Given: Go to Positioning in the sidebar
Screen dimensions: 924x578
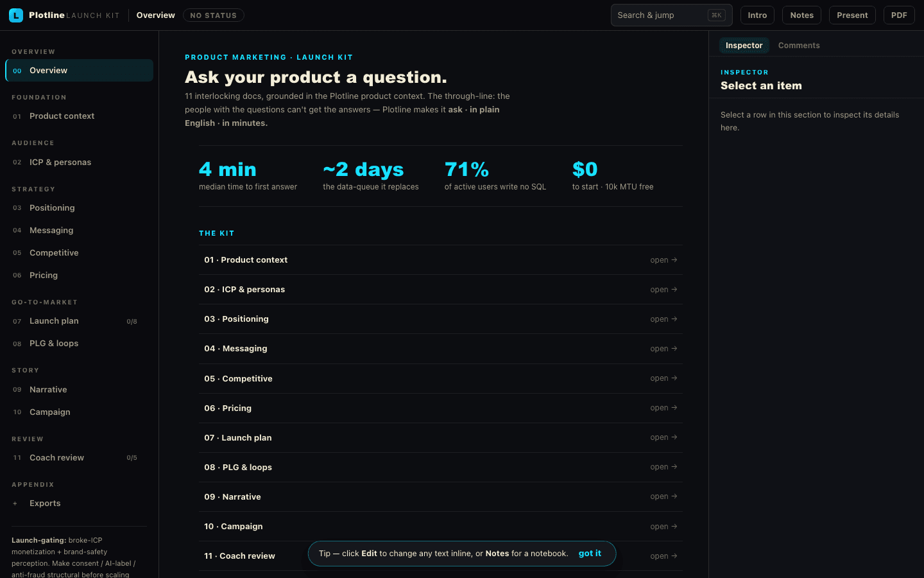Looking at the screenshot, I should [79, 208].
